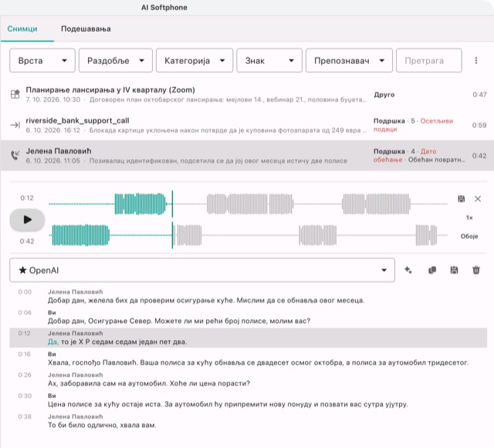The width and height of the screenshot is (494, 448).
Task: Open the three-dot more options menu
Action: coord(476,60)
